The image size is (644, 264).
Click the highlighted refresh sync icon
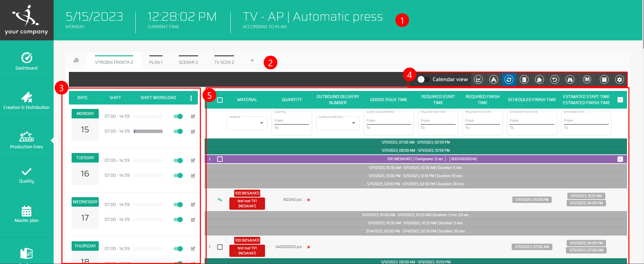(x=509, y=79)
